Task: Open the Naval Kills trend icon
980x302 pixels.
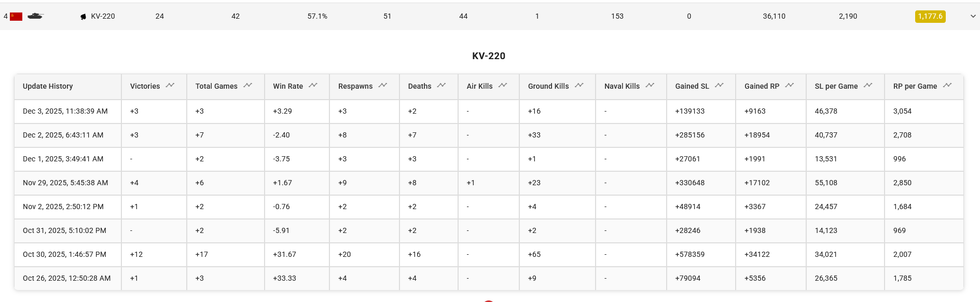Action: tap(650, 86)
